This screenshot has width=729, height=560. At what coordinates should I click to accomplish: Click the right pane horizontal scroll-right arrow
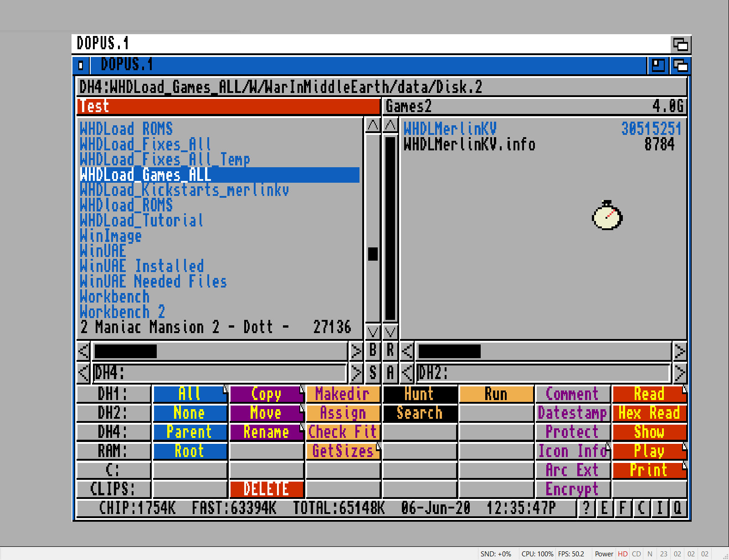point(679,351)
